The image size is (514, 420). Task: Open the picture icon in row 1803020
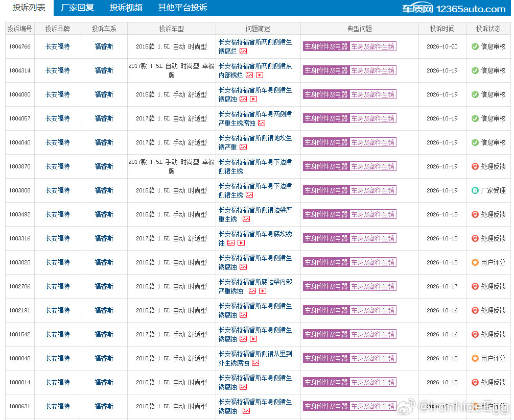click(243, 267)
